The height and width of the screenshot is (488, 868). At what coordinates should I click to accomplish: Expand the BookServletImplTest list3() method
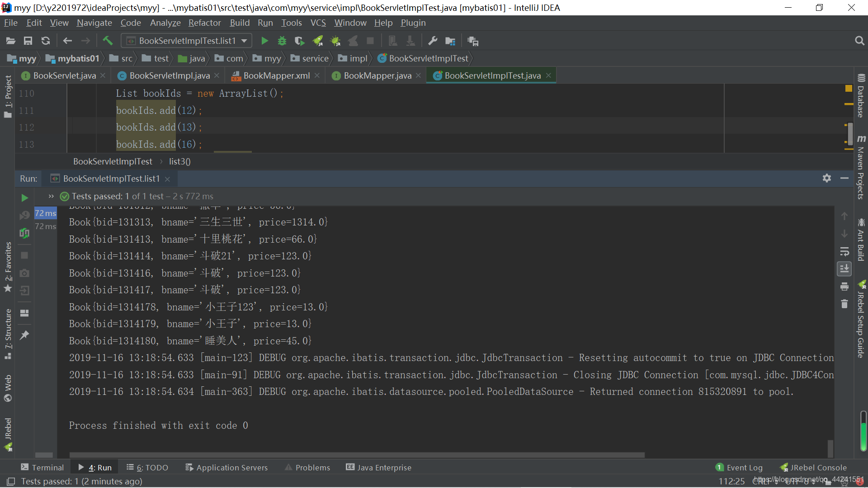pos(179,161)
